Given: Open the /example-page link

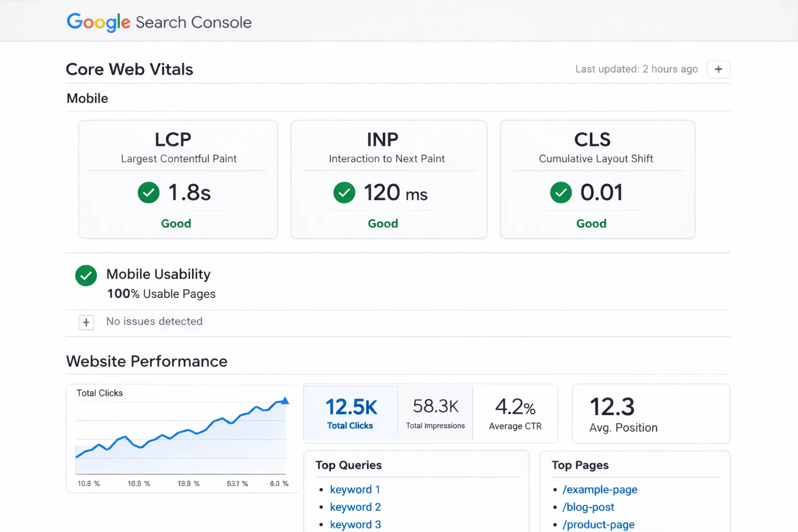Looking at the screenshot, I should tap(600, 489).
